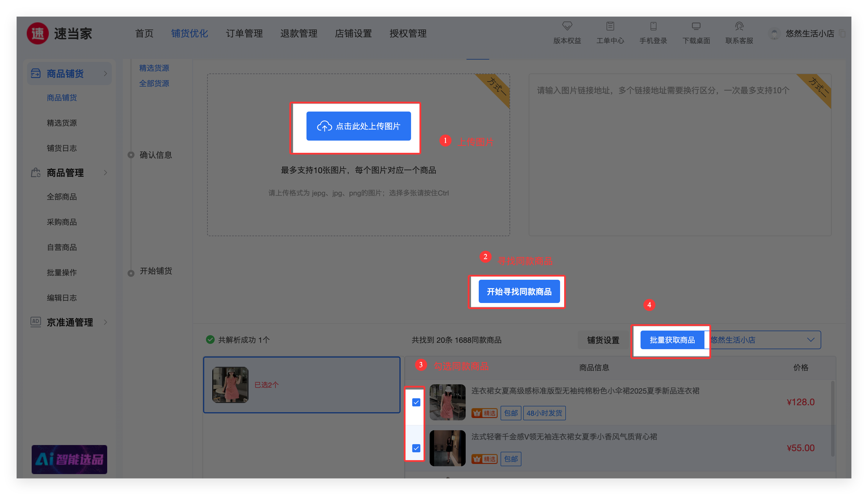Open the 联系客服 headset icon
The image size is (868, 495).
click(739, 26)
